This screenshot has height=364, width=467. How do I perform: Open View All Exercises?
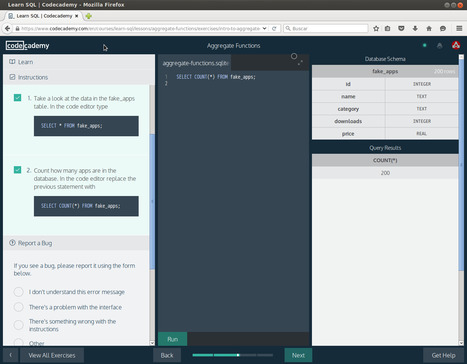(52, 355)
